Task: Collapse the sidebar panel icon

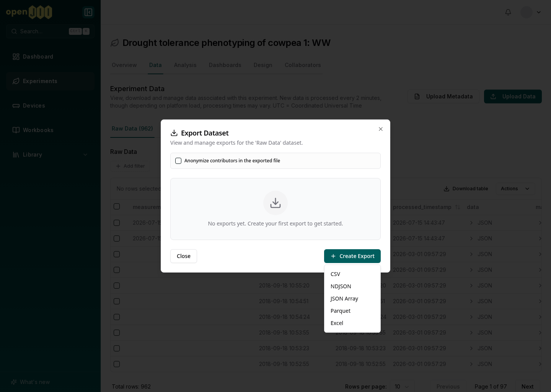Action: pos(88,12)
